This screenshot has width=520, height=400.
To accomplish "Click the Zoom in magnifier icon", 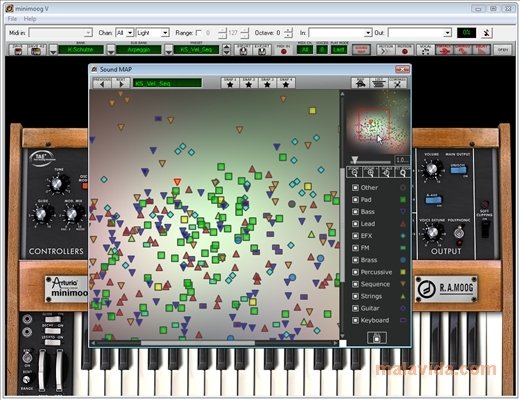I will click(370, 172).
